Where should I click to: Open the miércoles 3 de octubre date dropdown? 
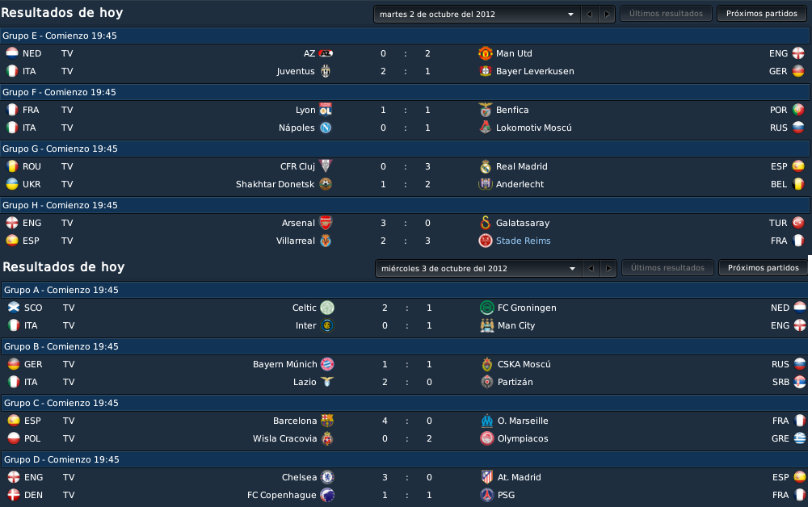(478, 269)
